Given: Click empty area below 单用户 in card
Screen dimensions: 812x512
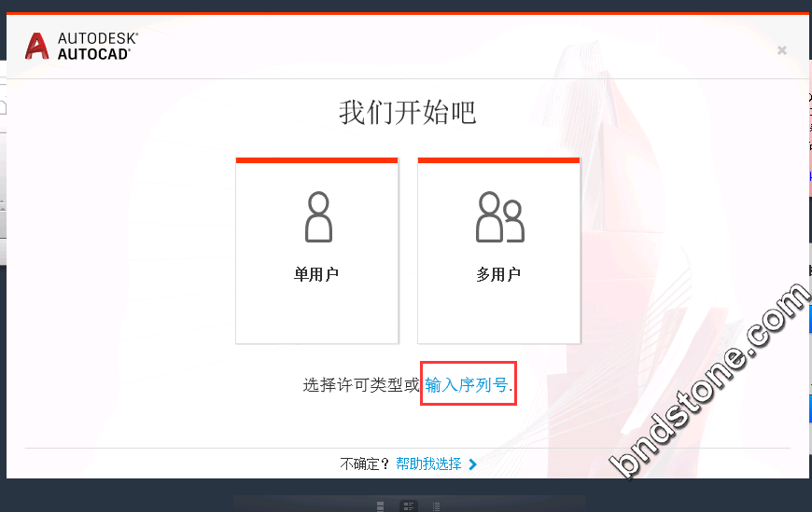Looking at the screenshot, I should coord(317,312).
